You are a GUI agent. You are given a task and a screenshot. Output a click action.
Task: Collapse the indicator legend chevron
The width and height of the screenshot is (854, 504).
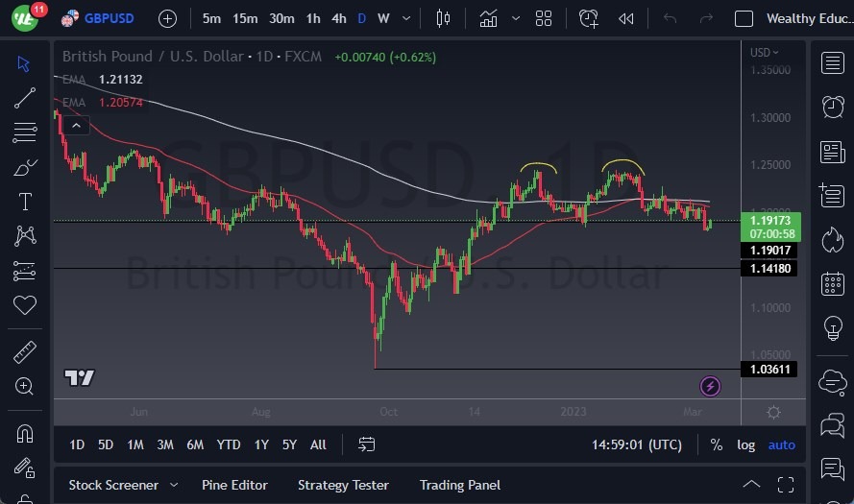(76, 125)
